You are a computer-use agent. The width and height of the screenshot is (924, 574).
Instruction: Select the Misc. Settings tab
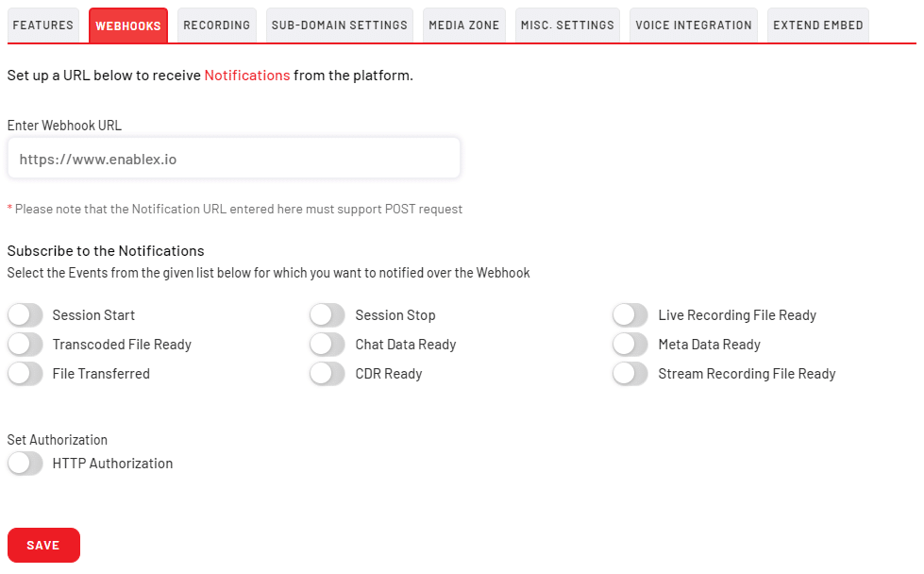pos(567,25)
